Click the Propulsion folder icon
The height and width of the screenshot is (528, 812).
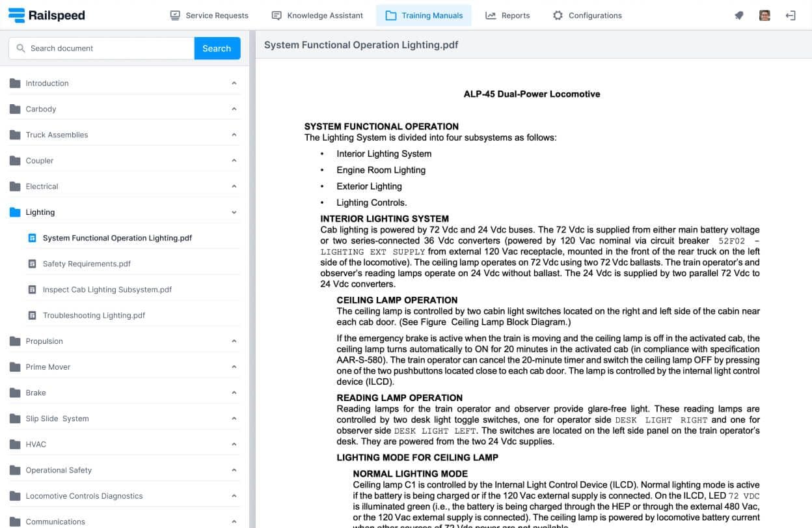click(x=15, y=341)
